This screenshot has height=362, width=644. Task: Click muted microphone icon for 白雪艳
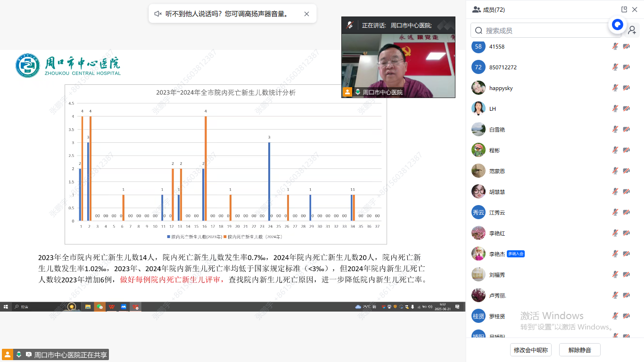coord(615,129)
